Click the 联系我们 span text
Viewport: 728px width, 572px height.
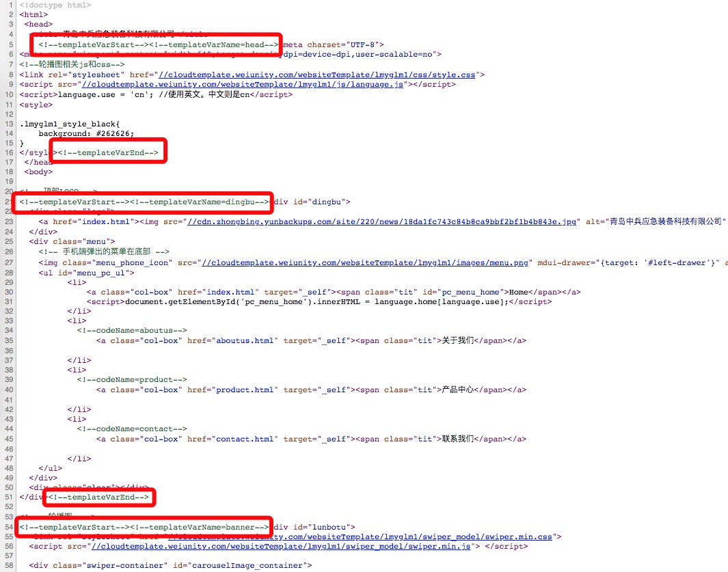(x=458, y=439)
